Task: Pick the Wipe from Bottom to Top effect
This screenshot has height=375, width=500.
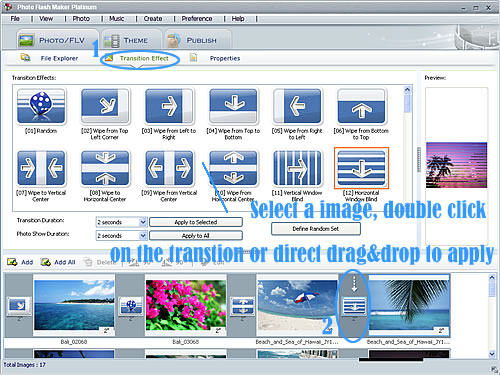Action: 361,106
